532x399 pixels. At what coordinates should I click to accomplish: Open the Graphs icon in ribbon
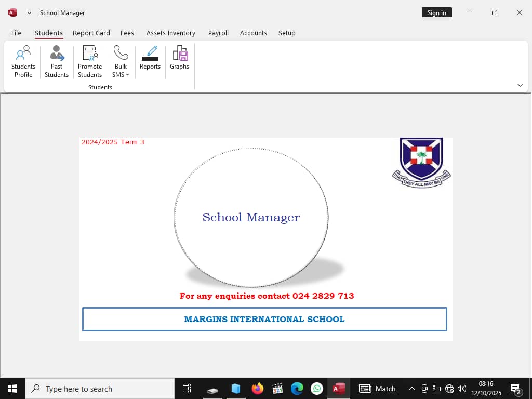pos(179,58)
